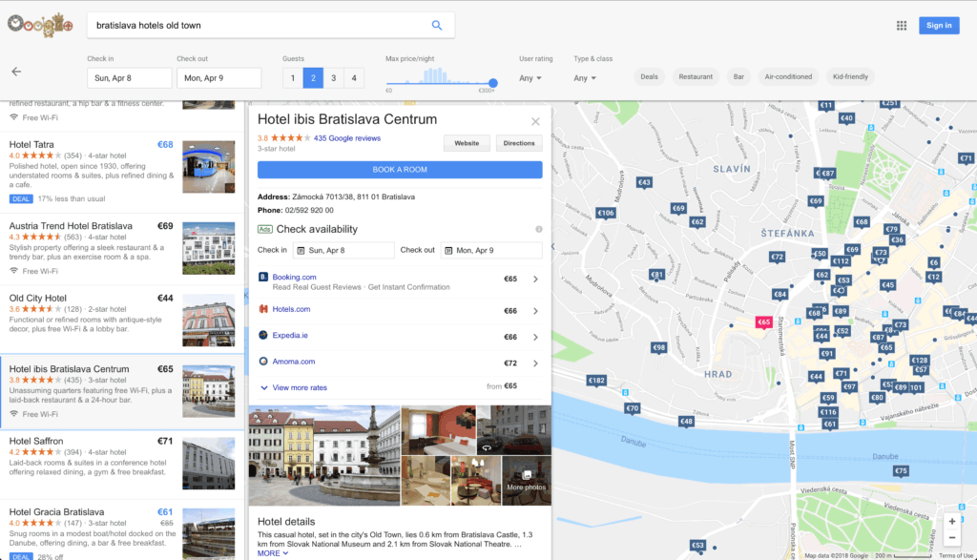
Task: Zoom out on the map
Action: (951, 537)
